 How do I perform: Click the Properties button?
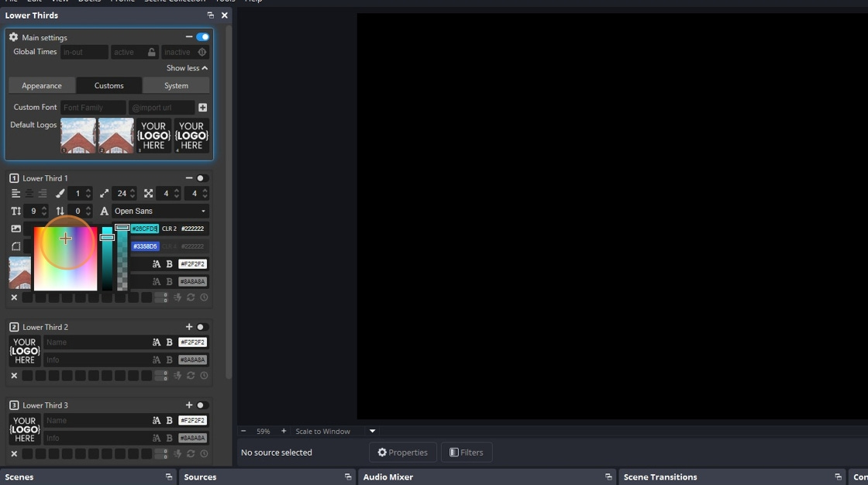coord(402,452)
